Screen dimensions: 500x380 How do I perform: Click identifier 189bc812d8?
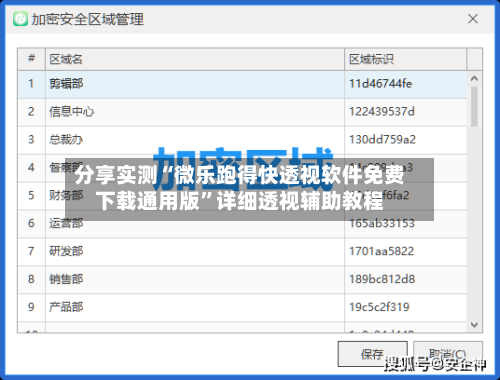(382, 279)
